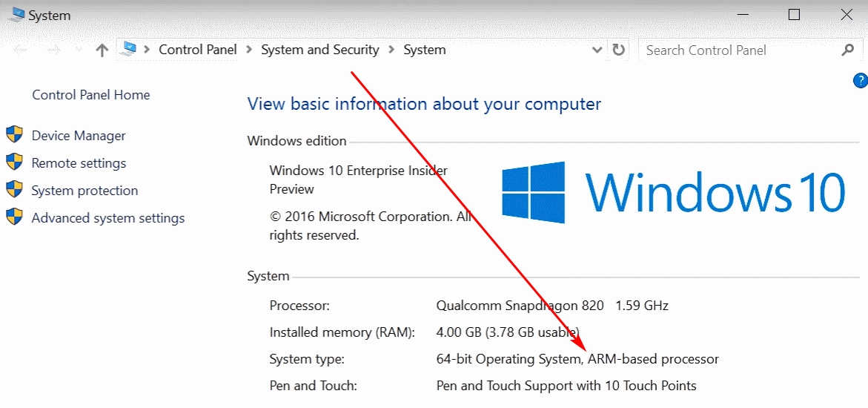Navigate to System and Security breadcrumb

coord(319,50)
